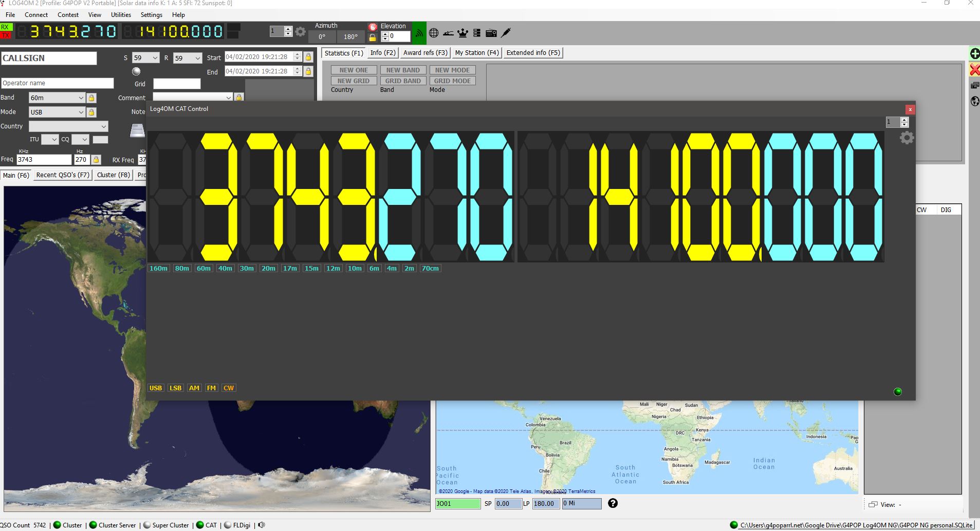Switch to Info (F2) tab
980x531 pixels.
(383, 53)
